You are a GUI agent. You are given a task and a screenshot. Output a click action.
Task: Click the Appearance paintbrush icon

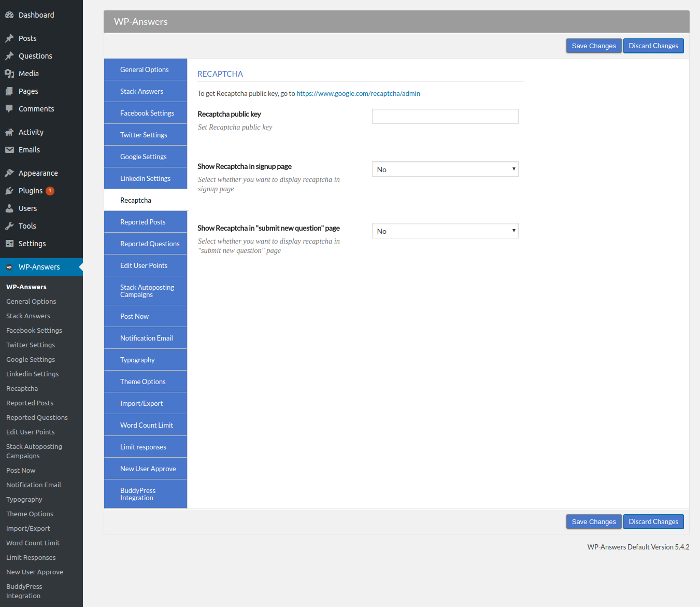(9, 173)
